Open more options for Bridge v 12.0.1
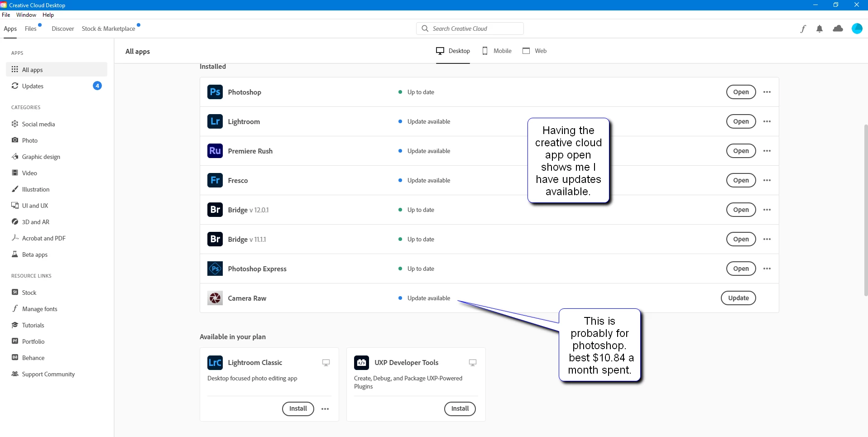The width and height of the screenshot is (868, 437). click(767, 210)
